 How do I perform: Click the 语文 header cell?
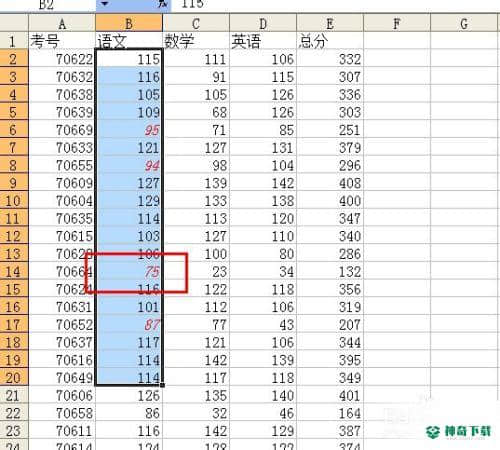[129, 41]
